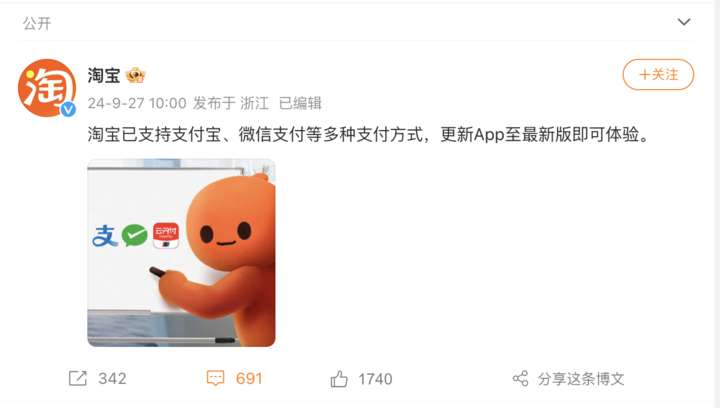This screenshot has height=408, width=720.
Task: Open the 淘宝 username link
Action: pos(104,75)
